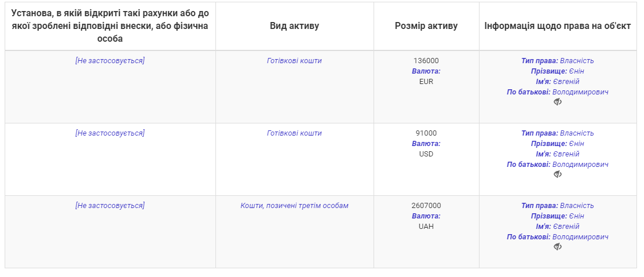
Task: Click the EUR currency value
Action: pos(426,82)
